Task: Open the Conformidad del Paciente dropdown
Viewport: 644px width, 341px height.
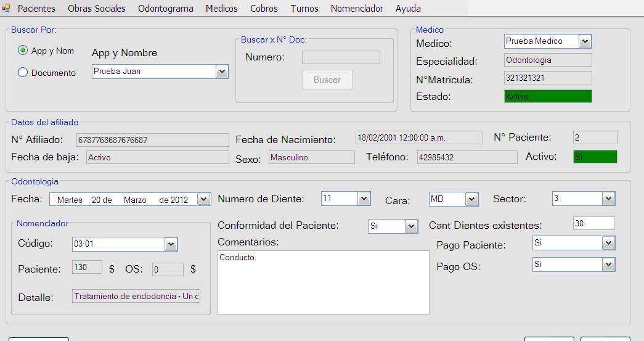Action: tap(411, 226)
